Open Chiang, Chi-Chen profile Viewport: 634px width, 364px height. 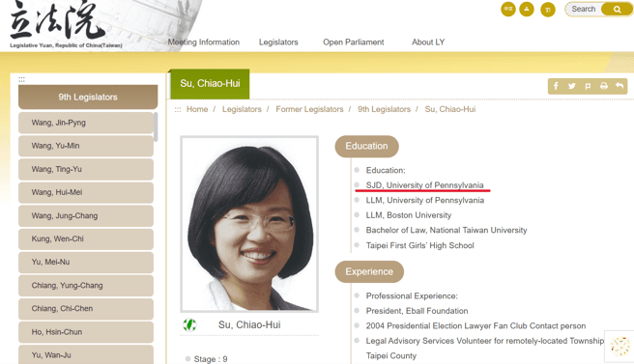86,309
